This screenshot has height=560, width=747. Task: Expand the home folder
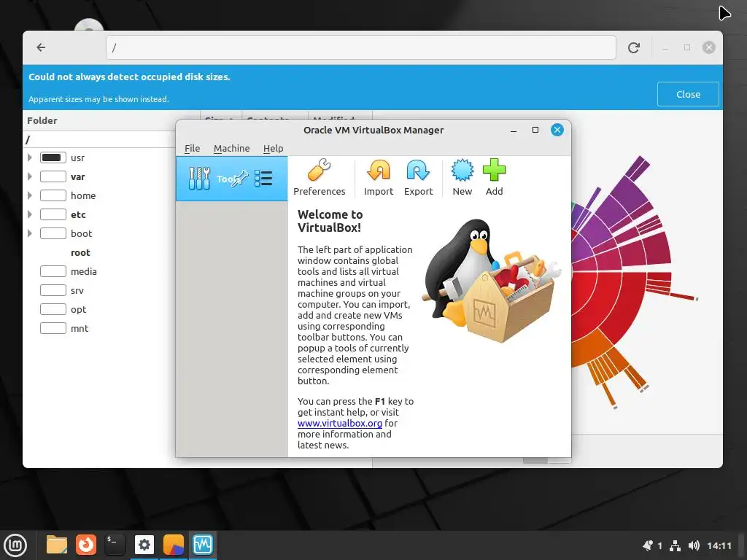29,195
